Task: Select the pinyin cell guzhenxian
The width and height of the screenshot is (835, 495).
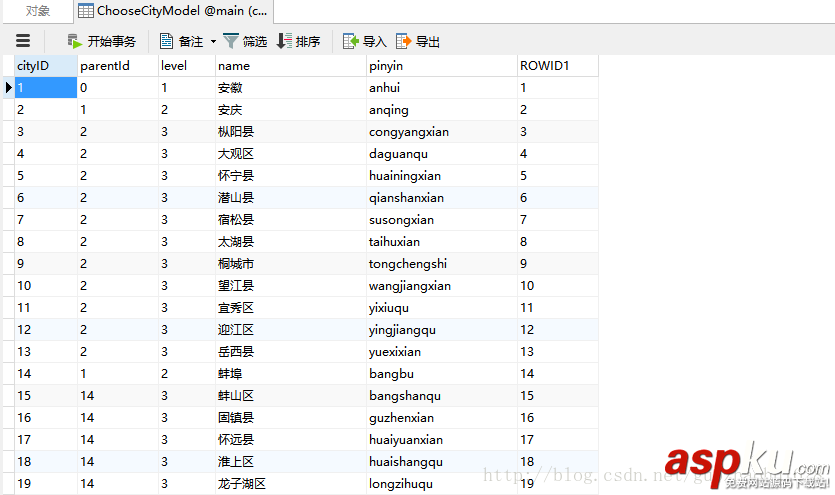Action: point(442,418)
